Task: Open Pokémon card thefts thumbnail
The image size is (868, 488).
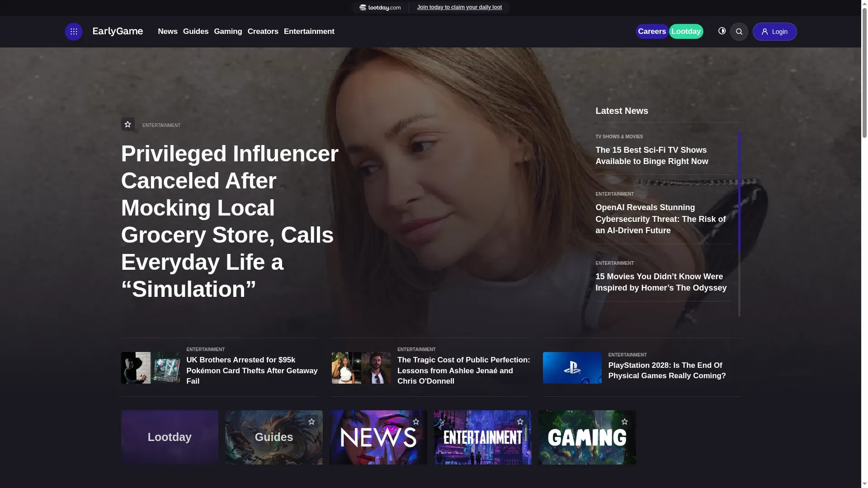Action: click(150, 368)
